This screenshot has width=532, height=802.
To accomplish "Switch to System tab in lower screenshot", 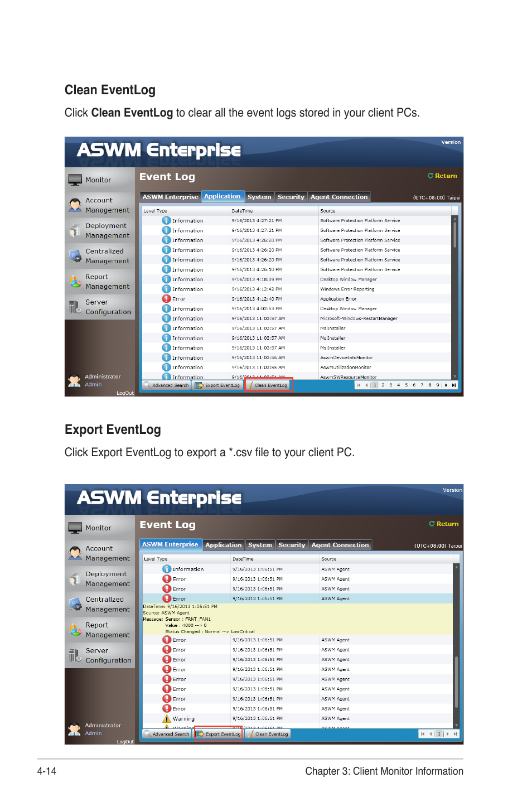I will (260, 545).
